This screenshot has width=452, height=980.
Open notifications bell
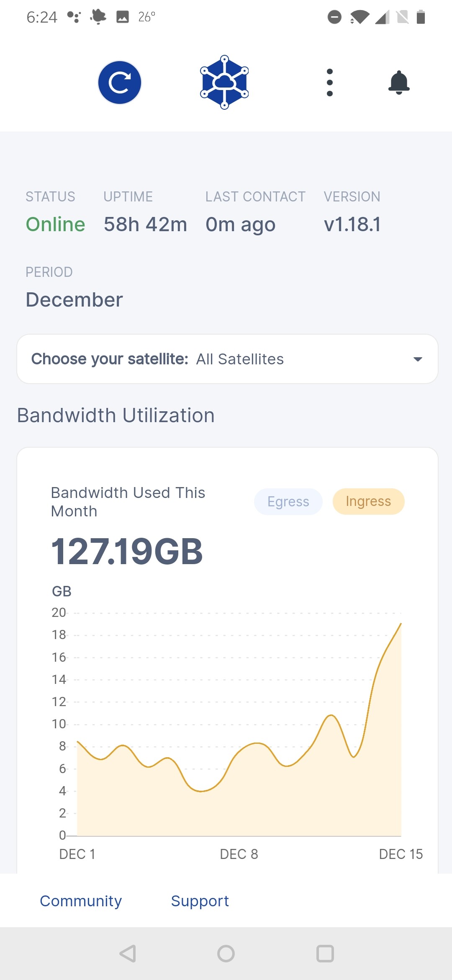pos(399,83)
